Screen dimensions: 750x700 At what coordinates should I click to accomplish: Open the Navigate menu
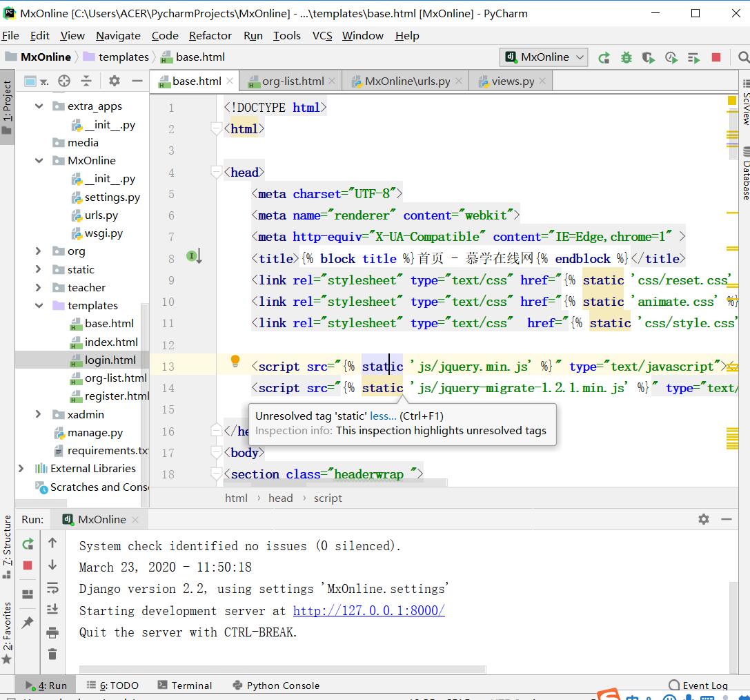118,36
